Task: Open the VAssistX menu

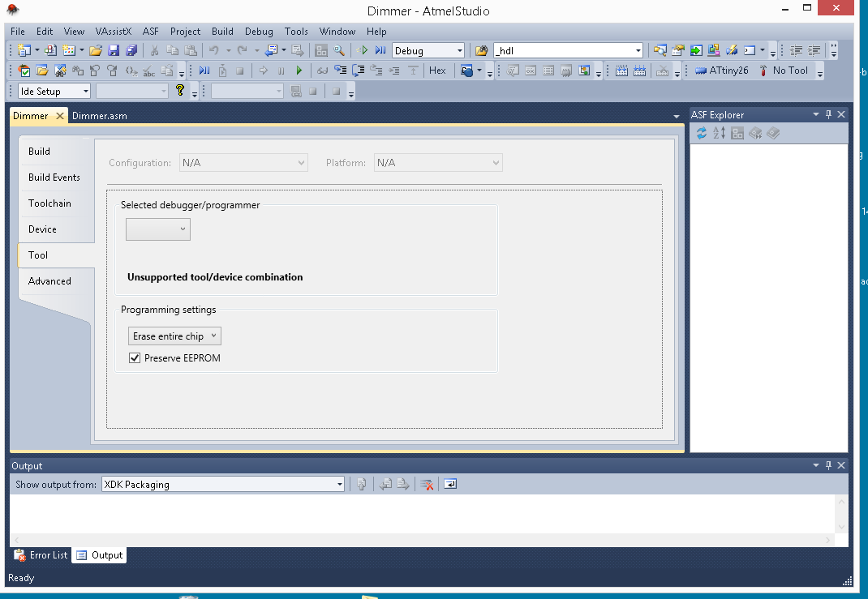Action: click(114, 32)
